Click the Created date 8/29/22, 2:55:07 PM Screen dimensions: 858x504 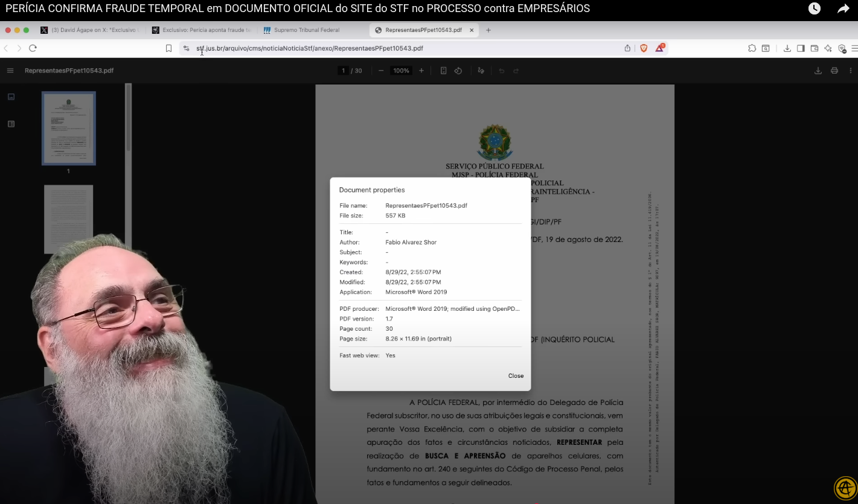coord(413,272)
